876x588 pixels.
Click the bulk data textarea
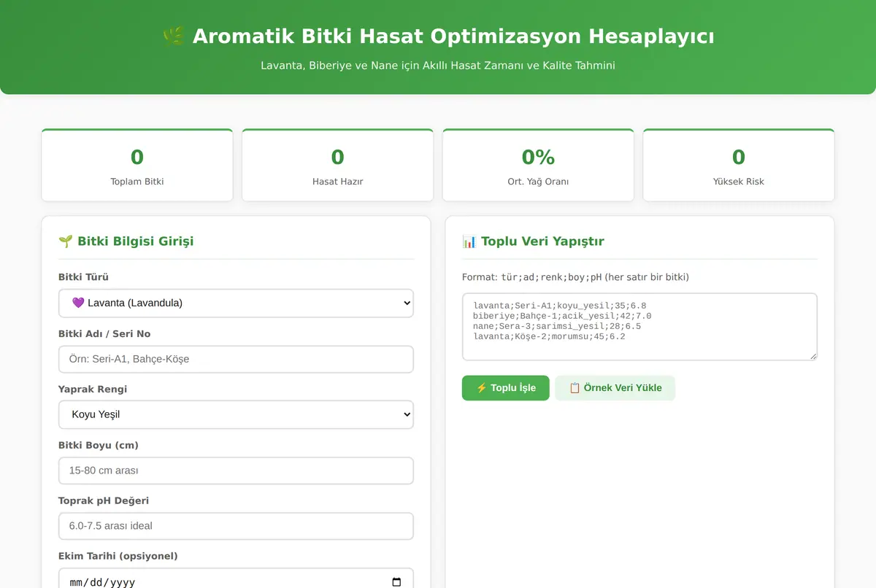[x=639, y=327]
